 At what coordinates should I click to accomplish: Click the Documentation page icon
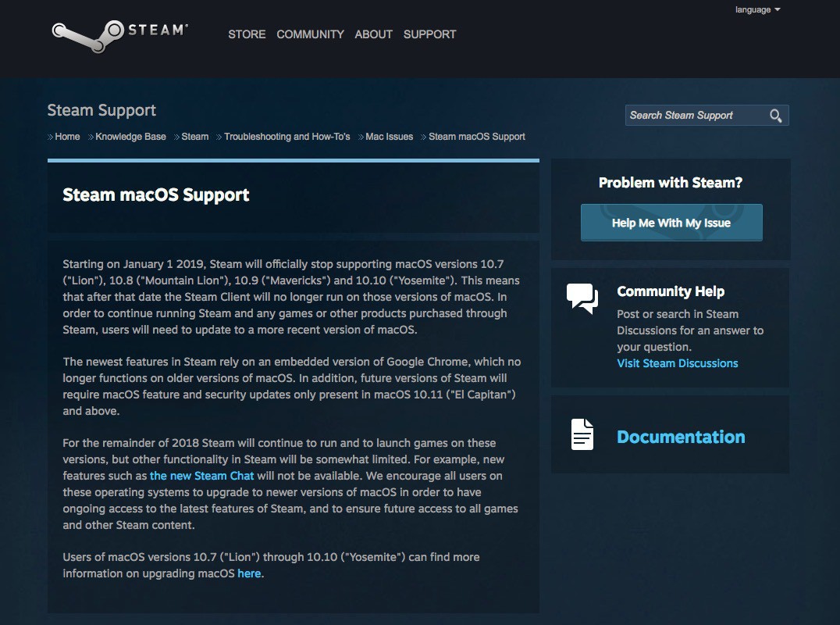point(582,434)
